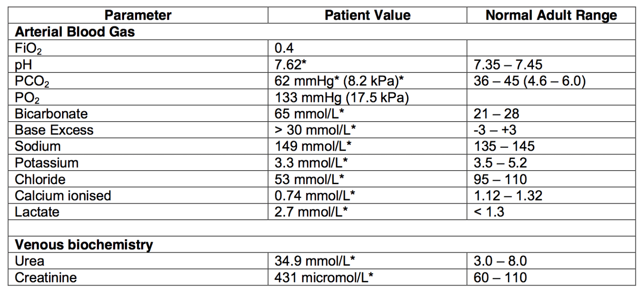Select the Chloride value 53 mmol/L
This screenshot has width=644, height=292.
pyautogui.click(x=309, y=179)
